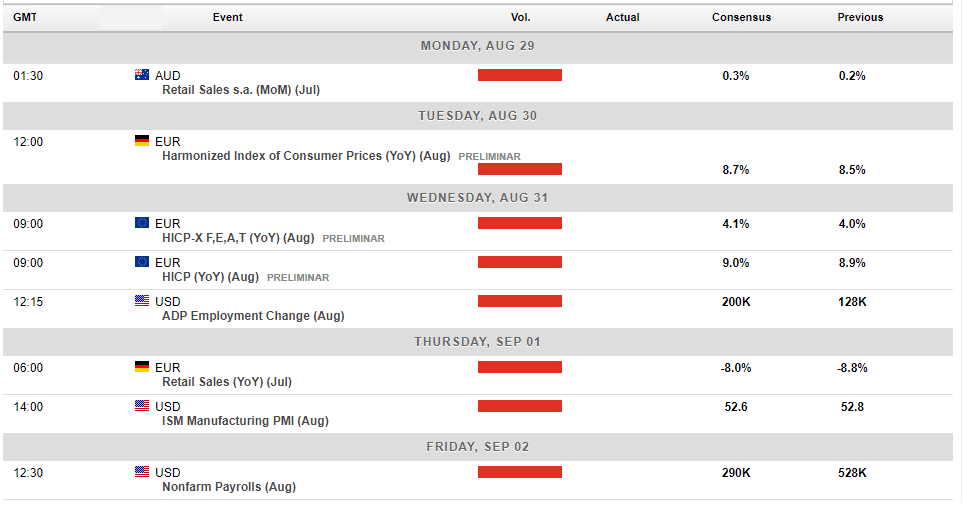Click the red volatility bar for Nonfarm Payrolls
The image size is (963, 518).
520,472
